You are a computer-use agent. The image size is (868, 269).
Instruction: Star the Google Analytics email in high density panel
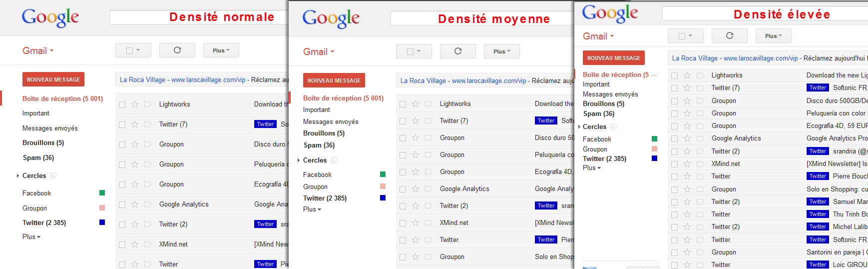click(x=687, y=138)
